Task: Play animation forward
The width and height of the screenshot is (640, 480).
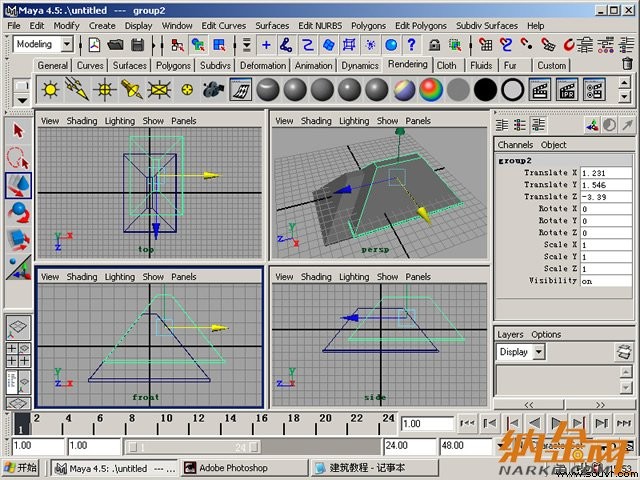Action: pyautogui.click(x=556, y=423)
